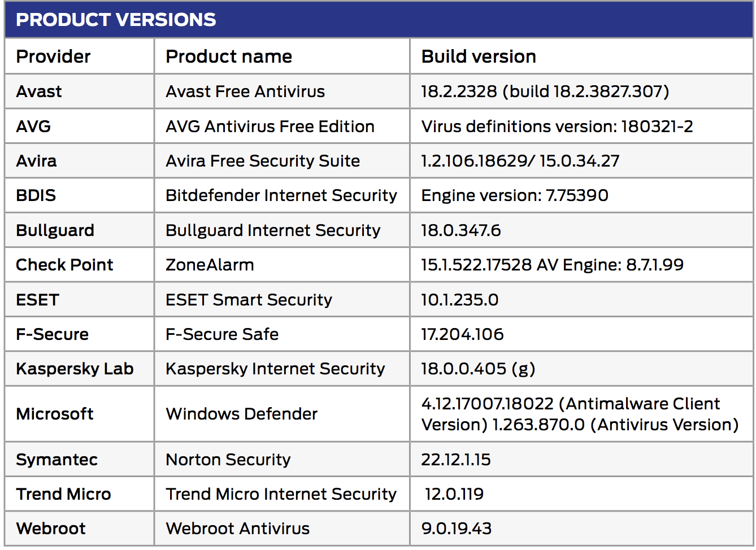Click the Avast provider cell

pyautogui.click(x=39, y=91)
